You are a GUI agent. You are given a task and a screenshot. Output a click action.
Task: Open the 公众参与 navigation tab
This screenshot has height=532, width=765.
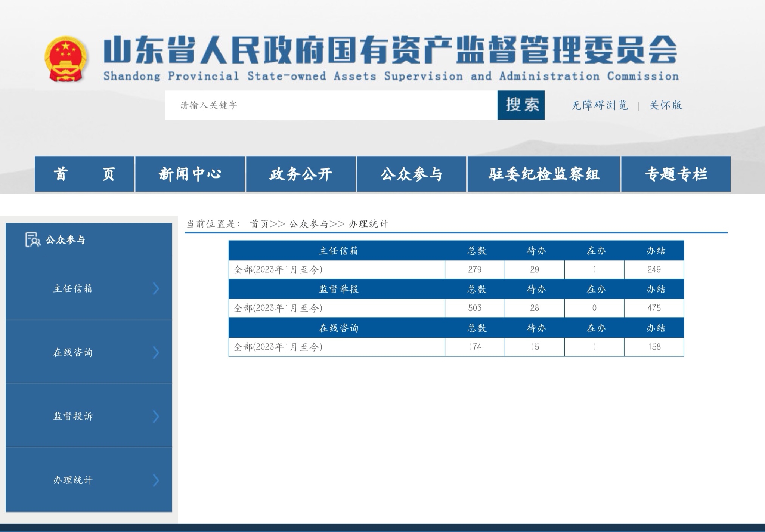(x=411, y=174)
